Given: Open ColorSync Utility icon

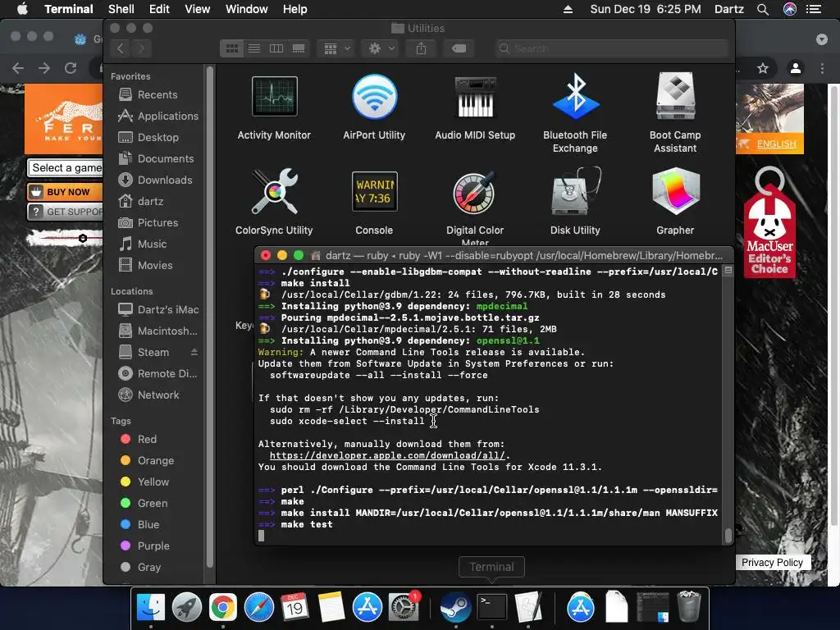Looking at the screenshot, I should coord(274,192).
